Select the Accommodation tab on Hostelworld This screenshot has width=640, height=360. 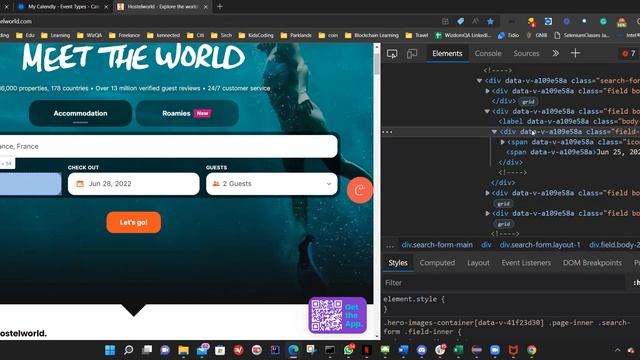pyautogui.click(x=80, y=113)
